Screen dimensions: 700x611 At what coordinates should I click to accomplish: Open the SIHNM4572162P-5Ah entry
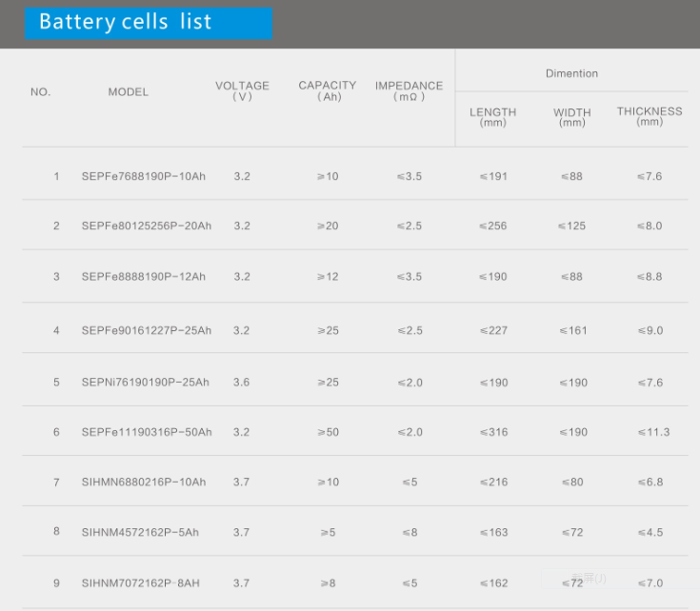(x=140, y=533)
